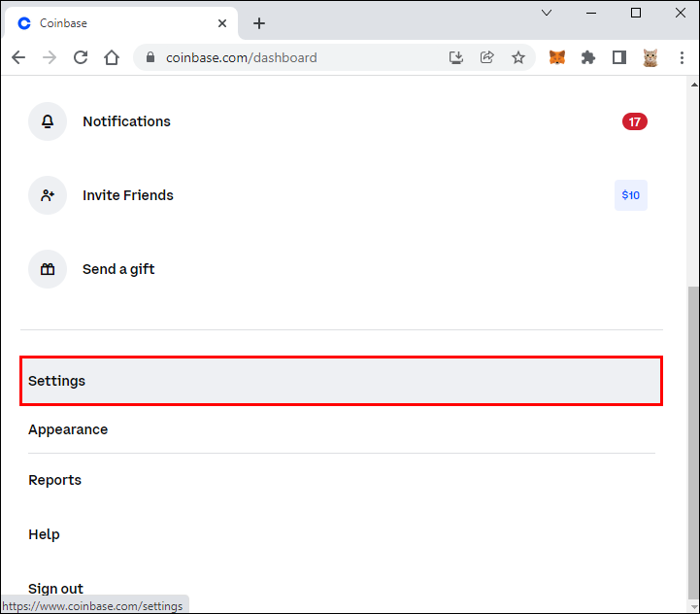Image resolution: width=700 pixels, height=614 pixels.
Task: Go to the browser home page
Action: point(112,57)
